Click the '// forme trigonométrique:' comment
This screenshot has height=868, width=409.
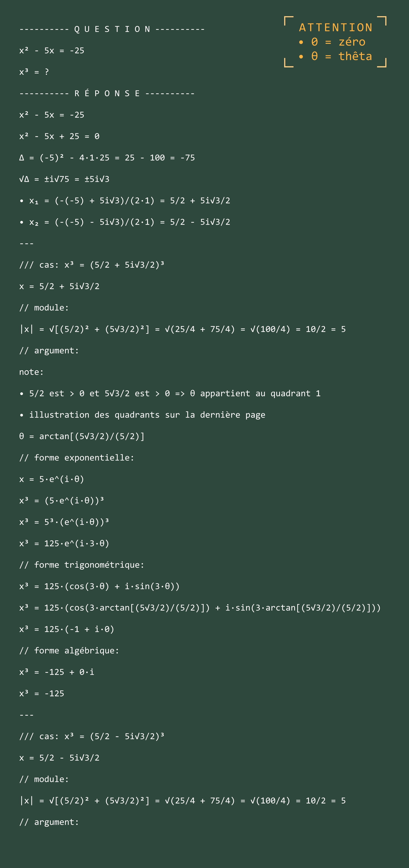pyautogui.click(x=82, y=565)
